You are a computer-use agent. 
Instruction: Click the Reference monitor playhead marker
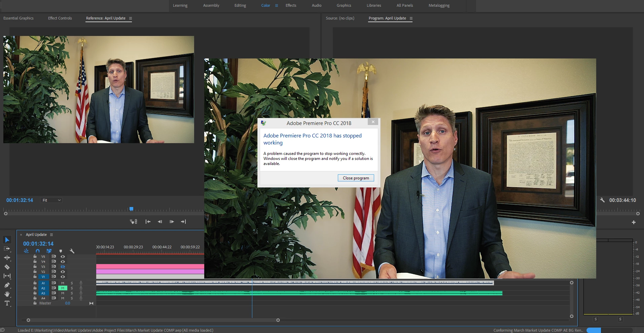tap(131, 209)
